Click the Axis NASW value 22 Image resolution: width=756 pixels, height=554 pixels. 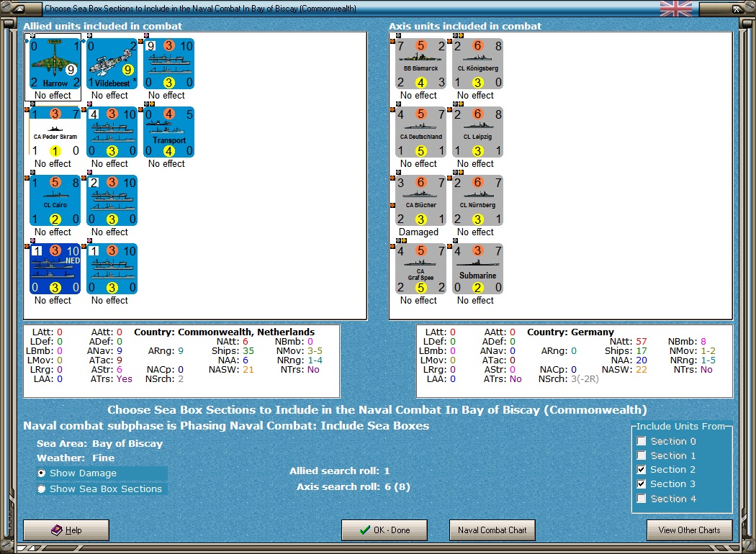pyautogui.click(x=642, y=370)
